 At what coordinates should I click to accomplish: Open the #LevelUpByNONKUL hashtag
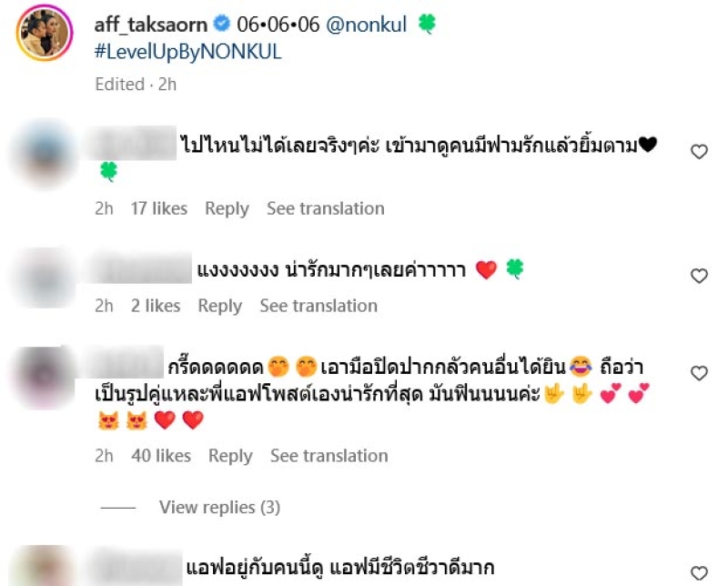tap(188, 52)
